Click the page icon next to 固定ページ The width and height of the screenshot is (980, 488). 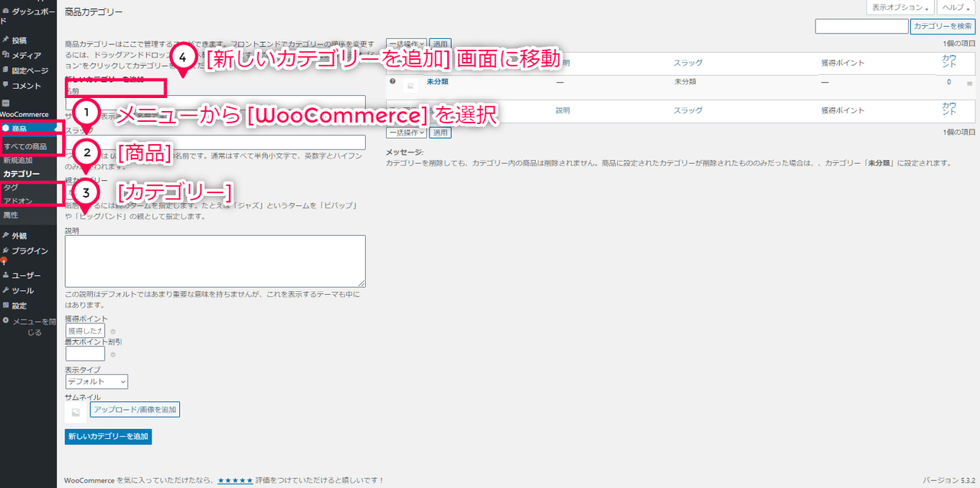[6, 70]
